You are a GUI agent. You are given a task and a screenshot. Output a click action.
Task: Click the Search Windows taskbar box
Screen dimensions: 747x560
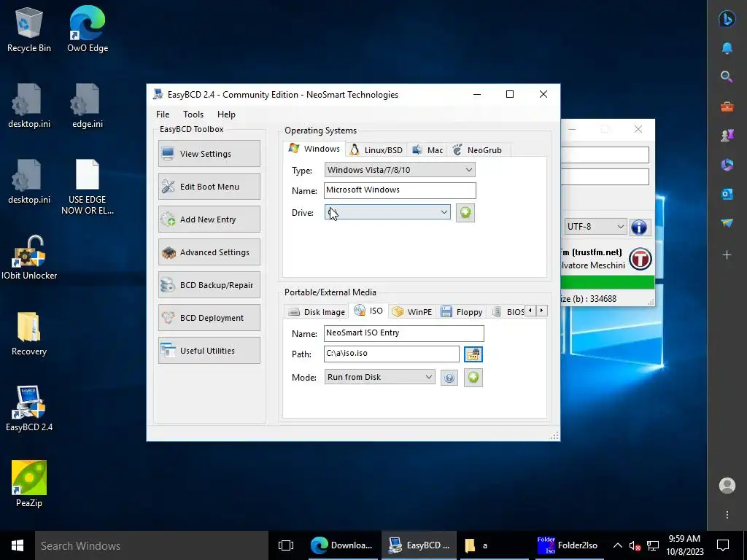point(152,545)
